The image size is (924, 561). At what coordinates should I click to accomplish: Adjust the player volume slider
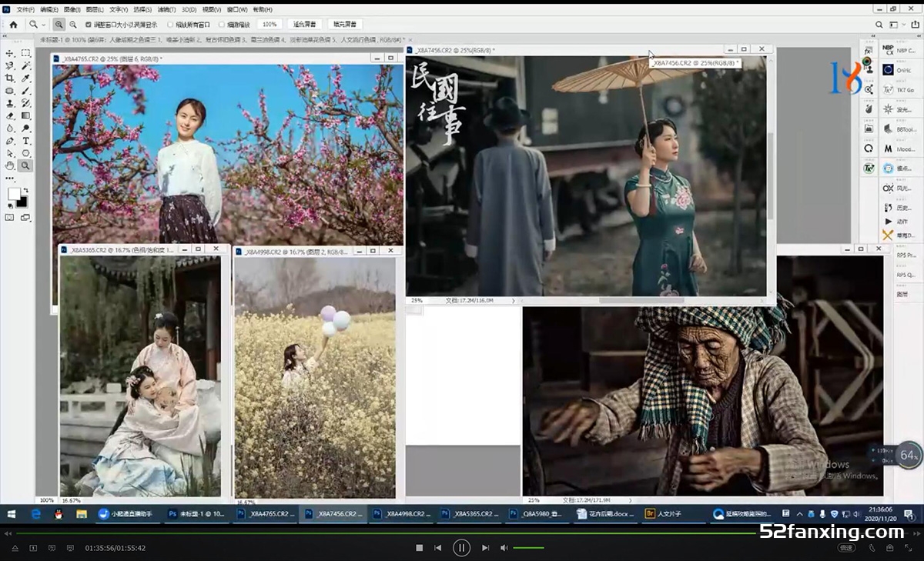pyautogui.click(x=529, y=548)
